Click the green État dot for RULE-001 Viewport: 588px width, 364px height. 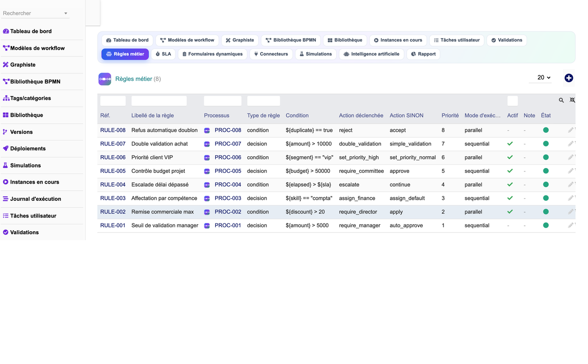click(546, 225)
